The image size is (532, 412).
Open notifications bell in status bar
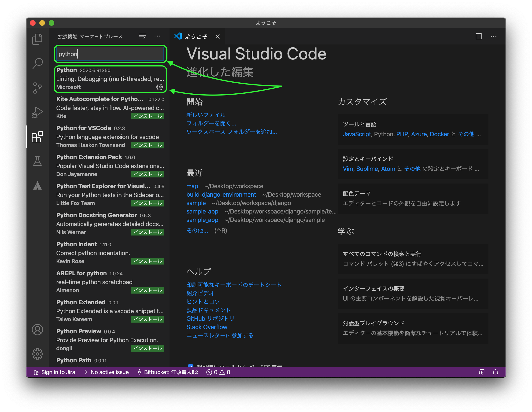(495, 372)
